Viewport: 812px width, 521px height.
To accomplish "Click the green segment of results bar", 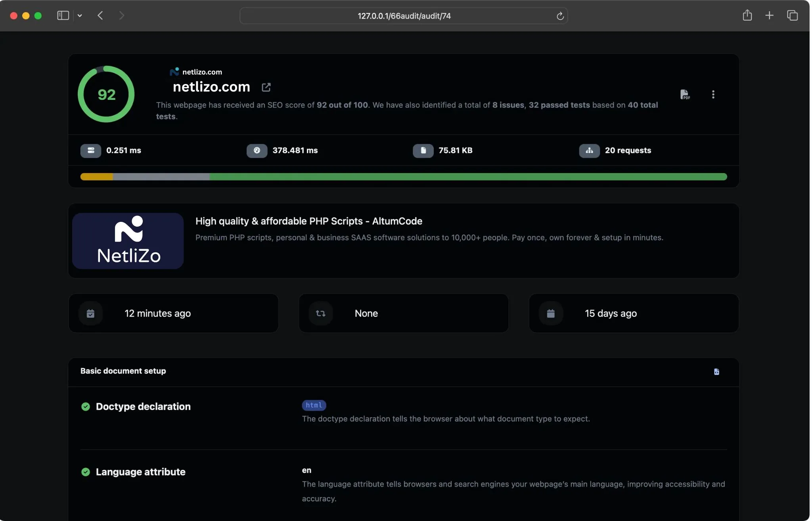I will click(x=468, y=177).
